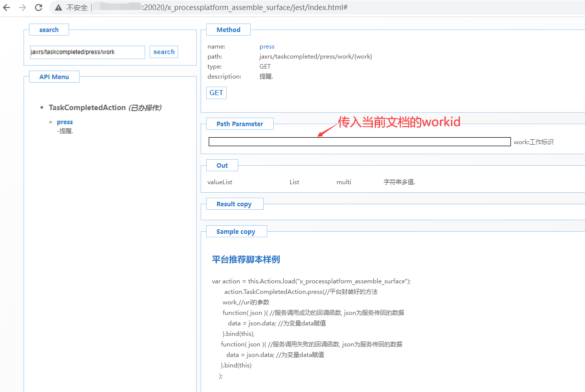Select TaskCompletedAction in the API menu

(87, 108)
